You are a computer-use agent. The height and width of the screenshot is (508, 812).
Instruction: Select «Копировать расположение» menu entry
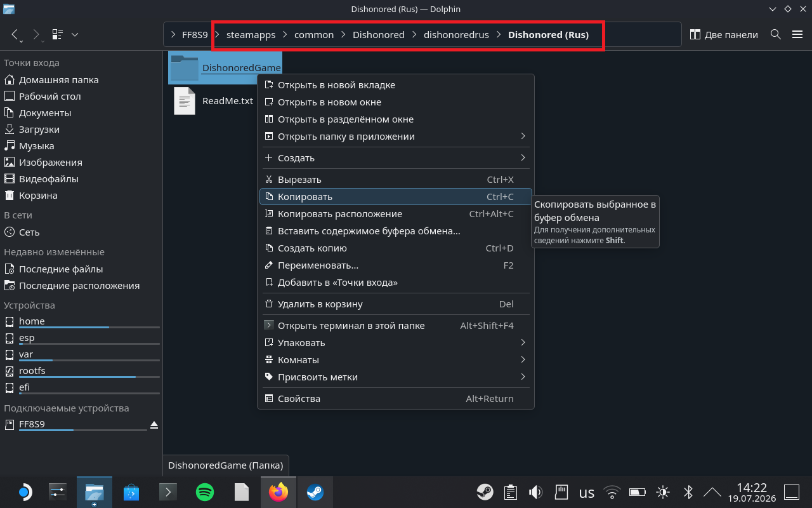click(396, 214)
